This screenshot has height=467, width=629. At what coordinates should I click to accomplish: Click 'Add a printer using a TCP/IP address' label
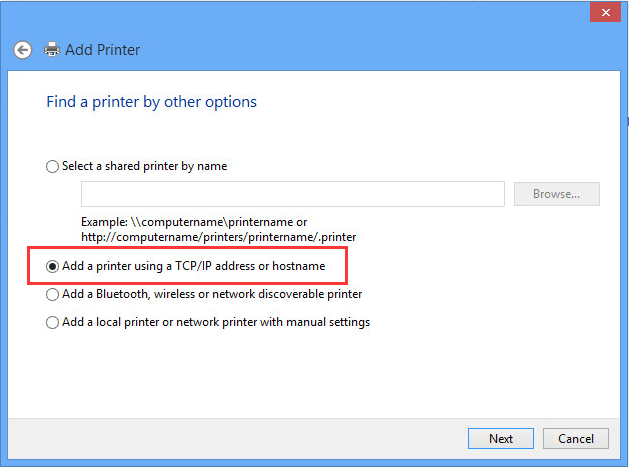[193, 267]
